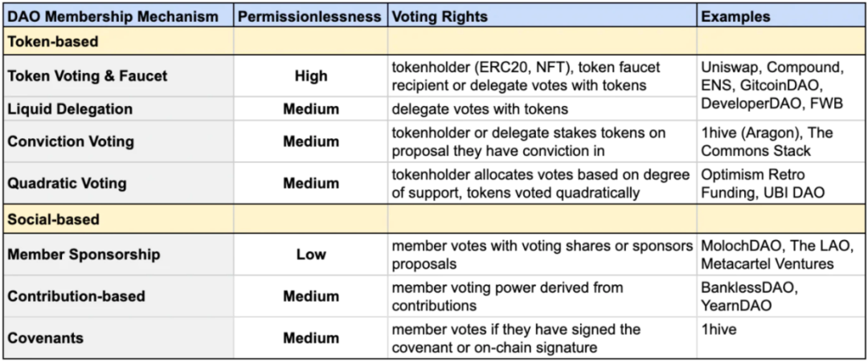Click the Token-based section row
Screen dimensions: 868x363
435,42
